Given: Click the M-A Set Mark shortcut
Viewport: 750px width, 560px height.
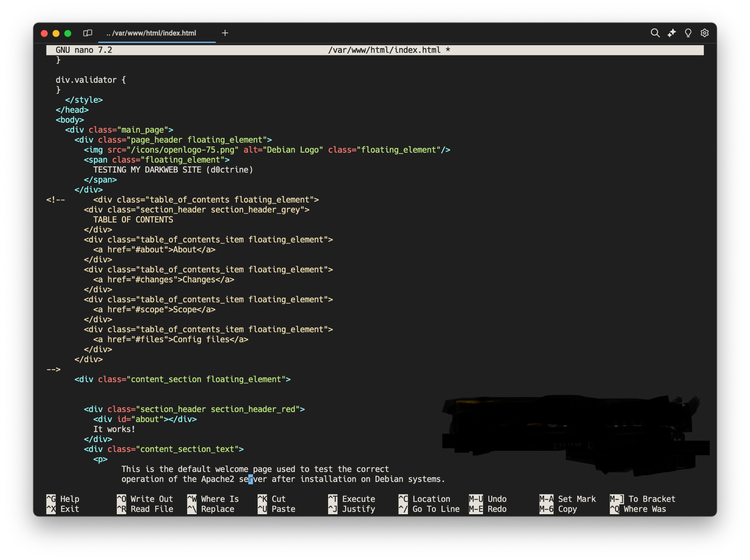Looking at the screenshot, I should point(568,499).
